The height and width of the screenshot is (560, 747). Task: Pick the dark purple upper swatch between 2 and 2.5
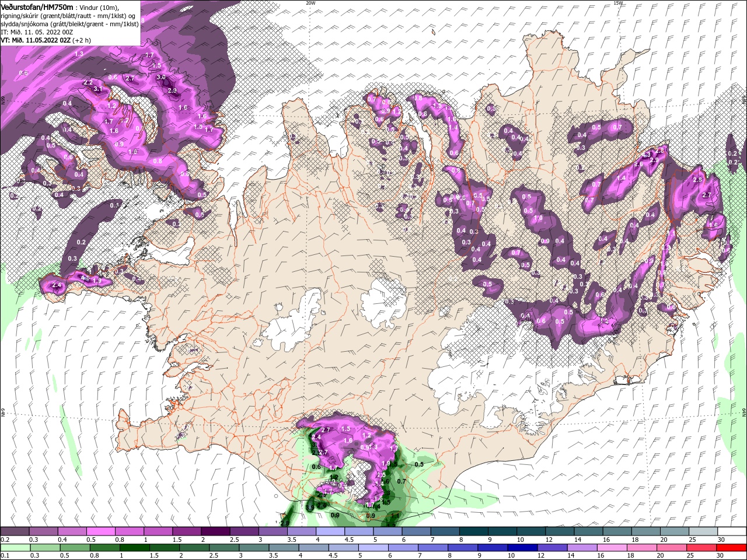(x=216, y=531)
